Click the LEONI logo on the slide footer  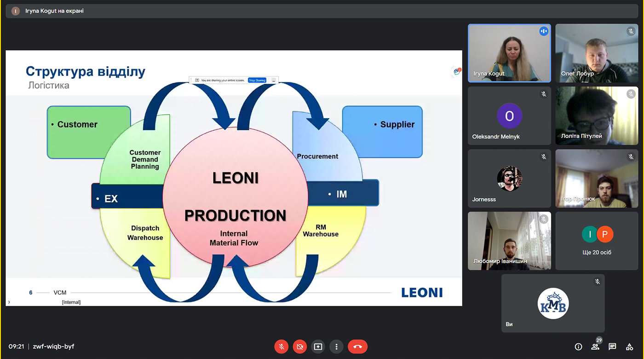pyautogui.click(x=422, y=292)
